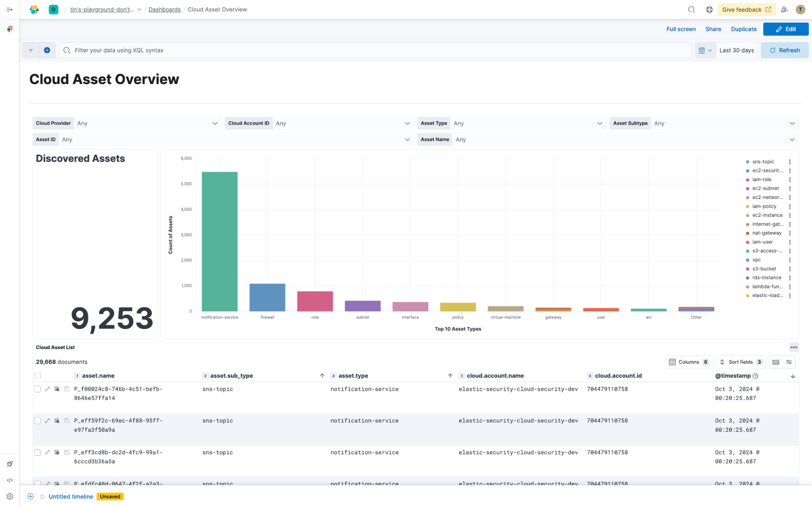Screen dimensions: 812x508
Task: Expand the deployment name breadcrumb dropdown
Action: coord(139,9)
